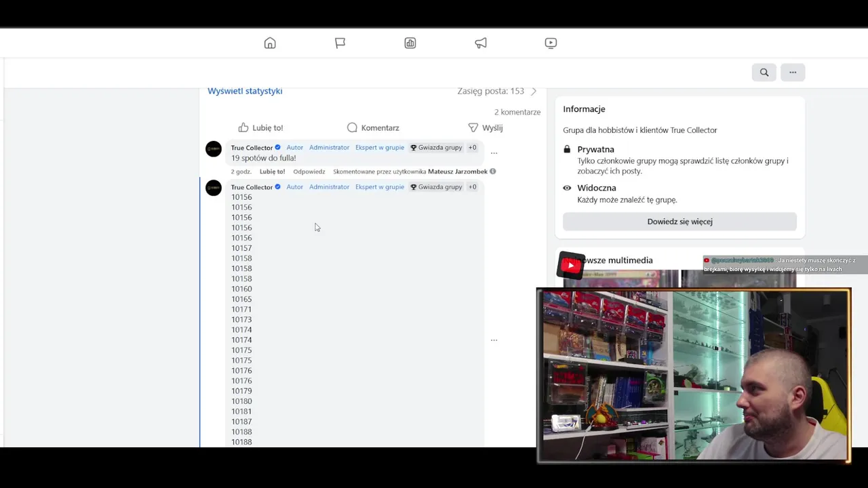Viewport: 868px width, 488px height.
Task: Select number 10180 in the list
Action: [241, 401]
